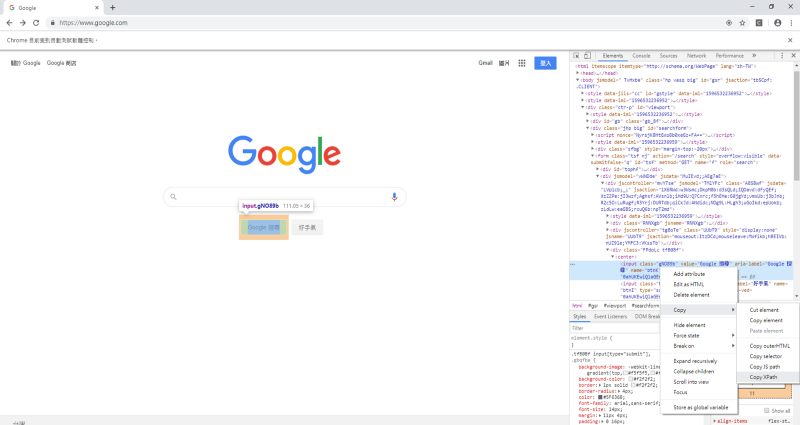Click the Styles filter input
This screenshot has width=800, height=425.
[615, 328]
